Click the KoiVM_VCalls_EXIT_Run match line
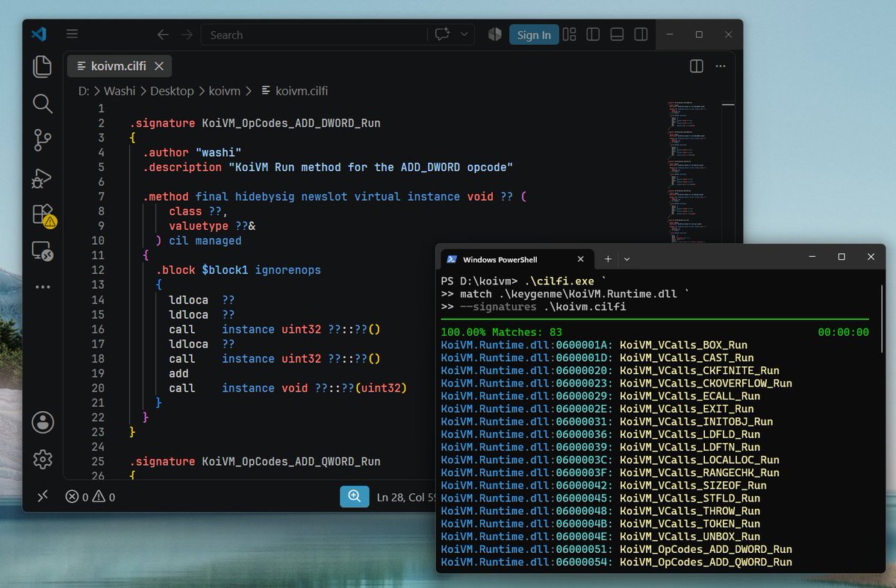 pyautogui.click(x=597, y=409)
